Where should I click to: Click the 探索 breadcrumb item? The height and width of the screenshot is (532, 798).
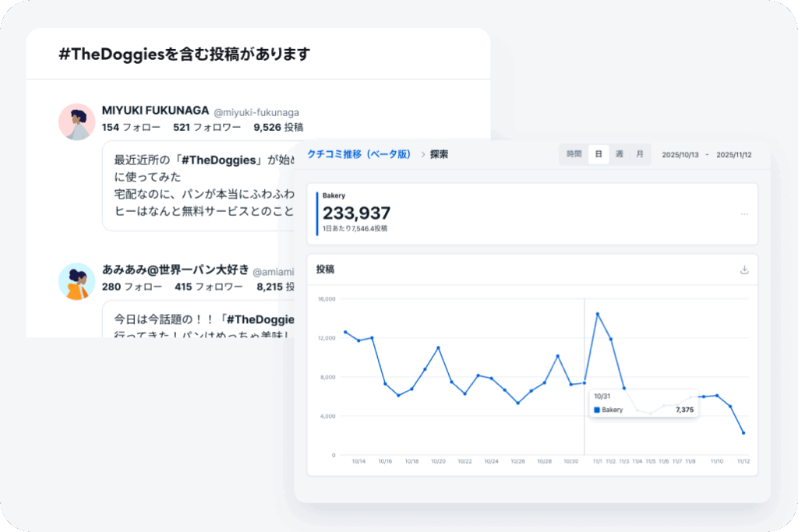pyautogui.click(x=440, y=154)
